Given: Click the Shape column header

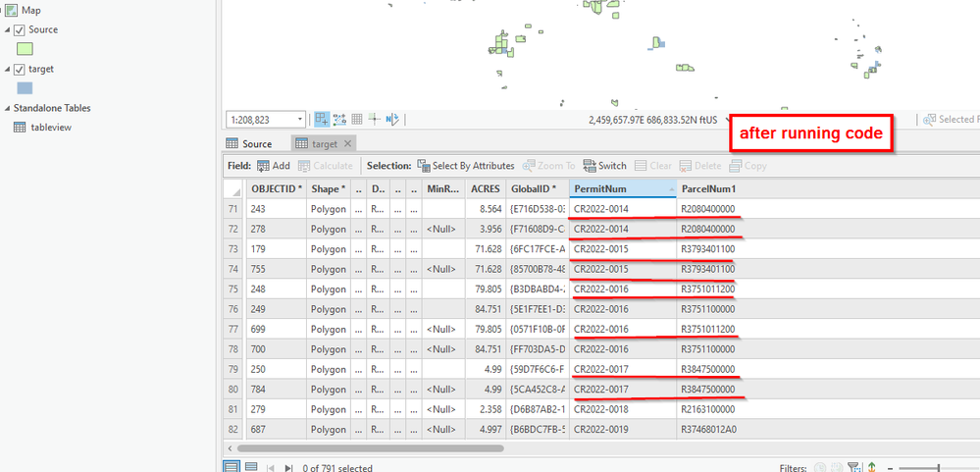Looking at the screenshot, I should pyautogui.click(x=328, y=188).
